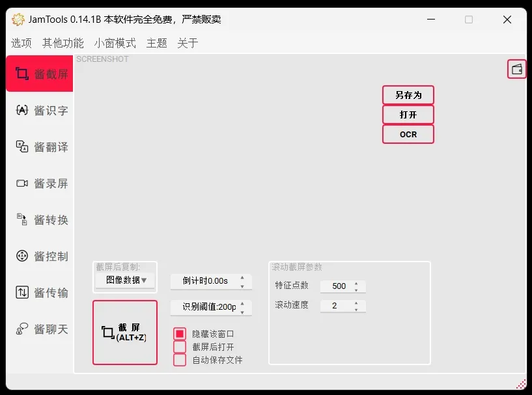The image size is (532, 395).
Task: Decrease the 倒计时 countdown value
Action: (242, 286)
